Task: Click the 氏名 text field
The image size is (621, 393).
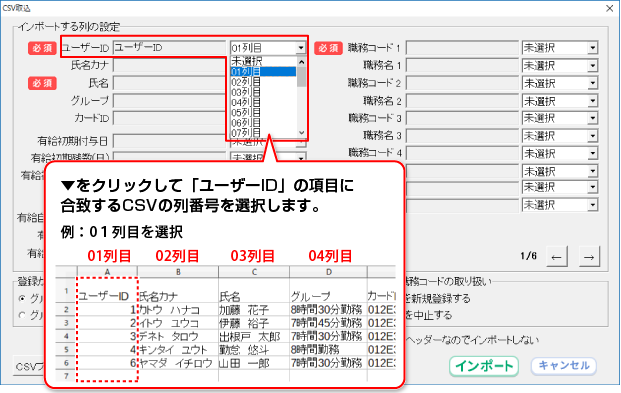Action: (169, 83)
